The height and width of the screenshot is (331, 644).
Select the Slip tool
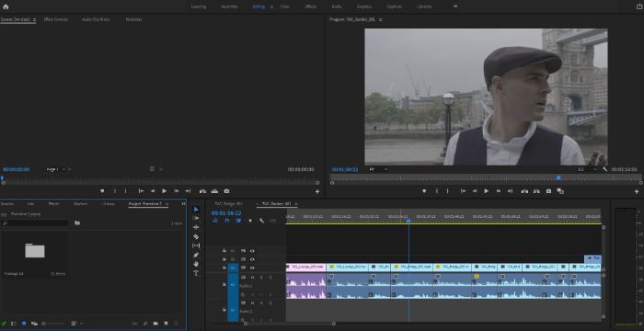pyautogui.click(x=196, y=245)
